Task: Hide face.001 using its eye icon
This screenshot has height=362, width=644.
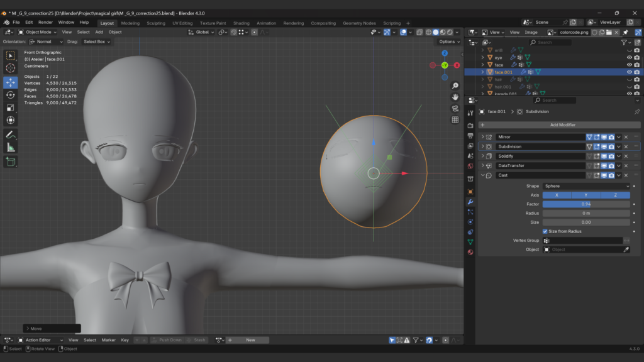Action: tap(629, 72)
